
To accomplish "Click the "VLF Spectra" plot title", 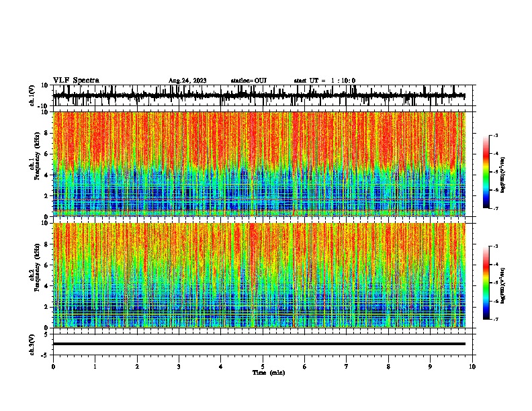I will coord(76,81).
